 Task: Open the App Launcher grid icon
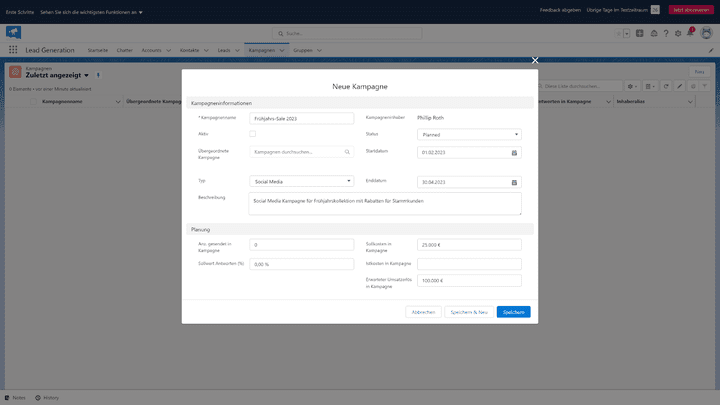tap(13, 49)
